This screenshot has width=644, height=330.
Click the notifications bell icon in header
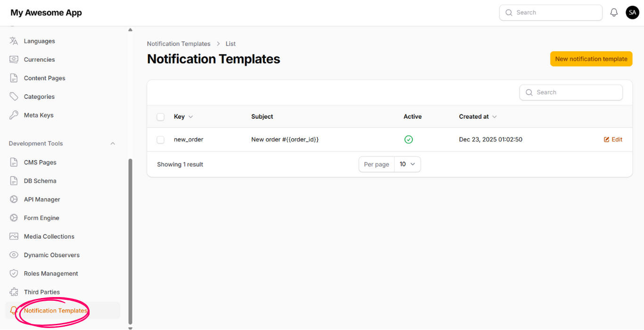point(614,13)
